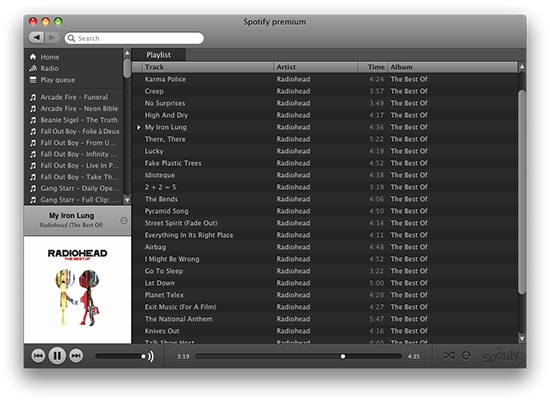The width and height of the screenshot is (550, 401).
Task: Sort by Artist column header
Action: tap(315, 67)
